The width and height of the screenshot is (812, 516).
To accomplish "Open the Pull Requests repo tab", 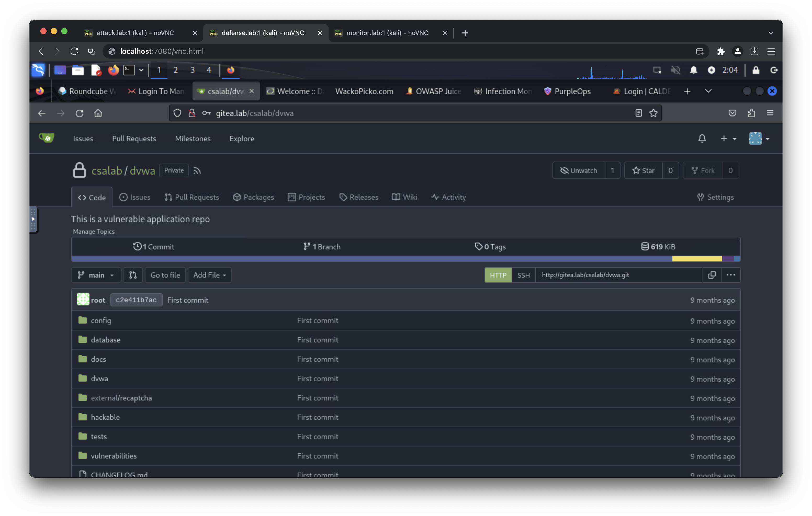I will pyautogui.click(x=192, y=197).
